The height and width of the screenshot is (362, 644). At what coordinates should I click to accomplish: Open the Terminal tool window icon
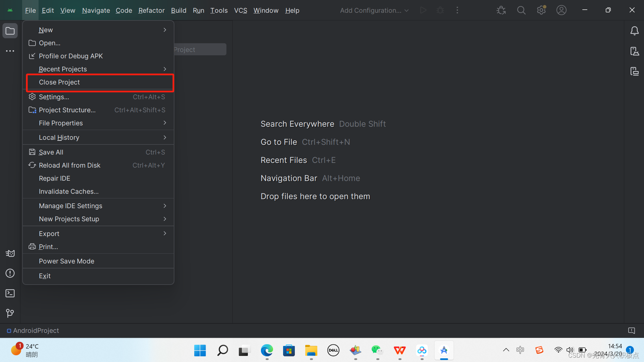[x=10, y=293]
